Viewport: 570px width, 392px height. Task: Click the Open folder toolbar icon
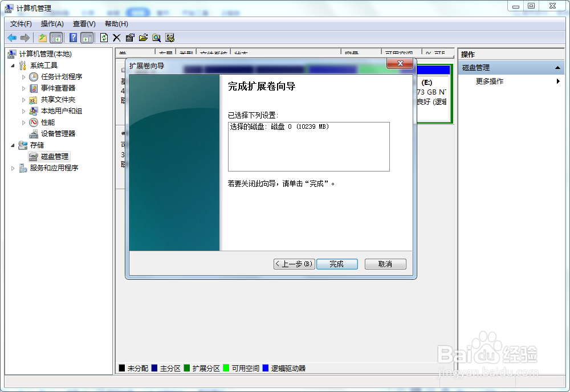click(143, 38)
